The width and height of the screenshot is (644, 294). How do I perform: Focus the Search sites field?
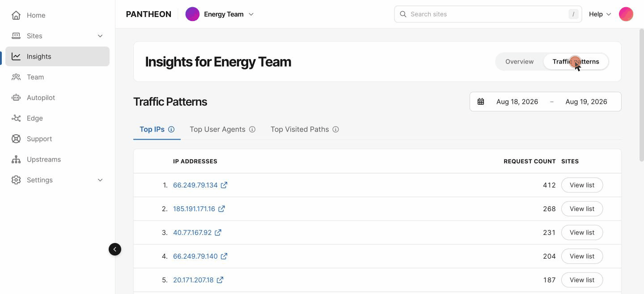click(488, 14)
